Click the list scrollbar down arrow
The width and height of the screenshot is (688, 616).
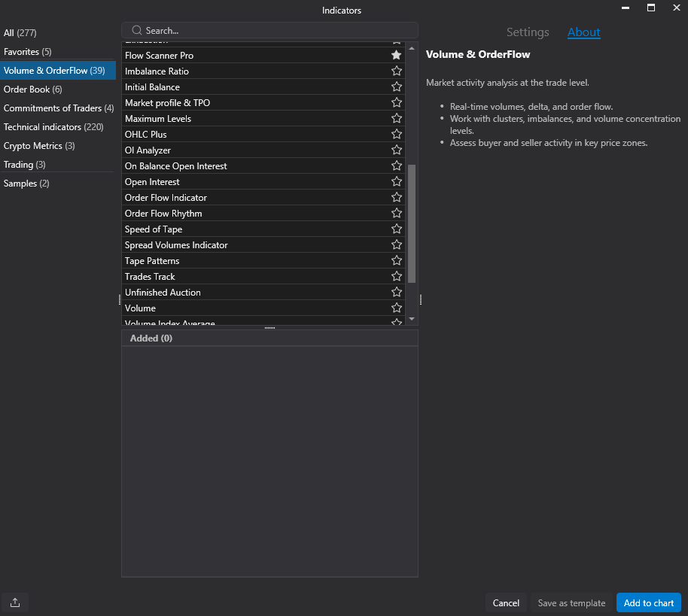(x=412, y=319)
